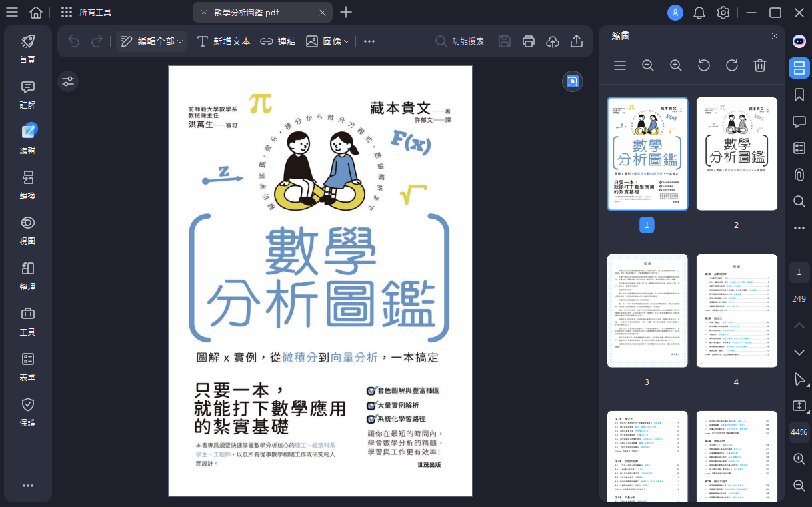Show more right strip panels

tap(799, 228)
